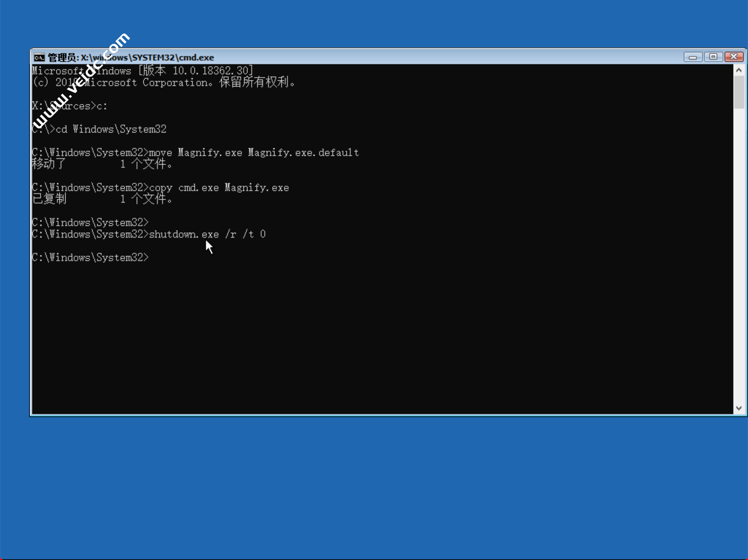Screen dimensions: 748x560
Task: Click the 移动了 1 个文件 output line
Action: click(x=102, y=165)
